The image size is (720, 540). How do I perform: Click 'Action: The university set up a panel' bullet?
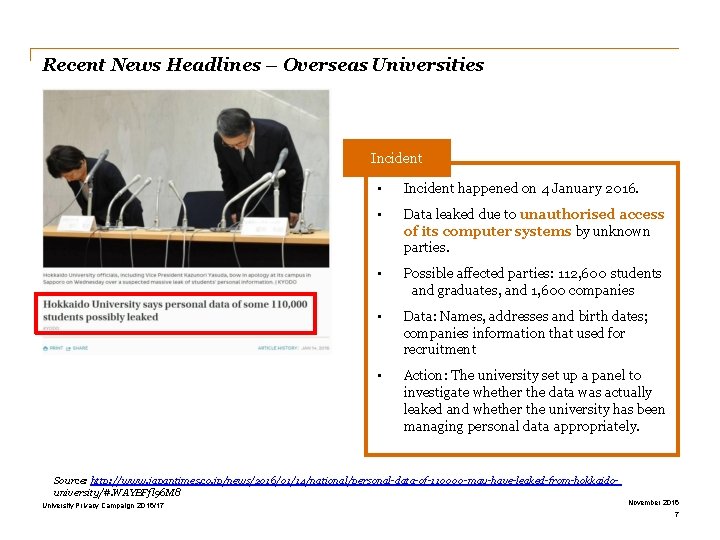[x=534, y=401]
